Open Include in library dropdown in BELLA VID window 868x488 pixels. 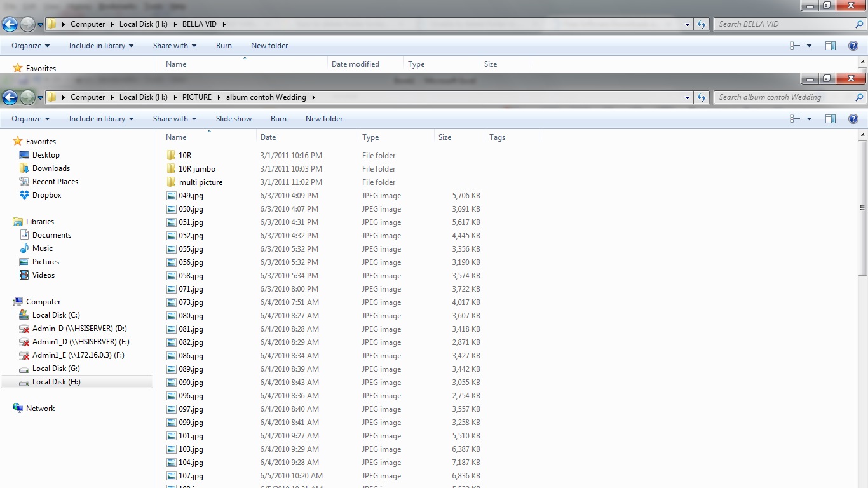click(101, 46)
